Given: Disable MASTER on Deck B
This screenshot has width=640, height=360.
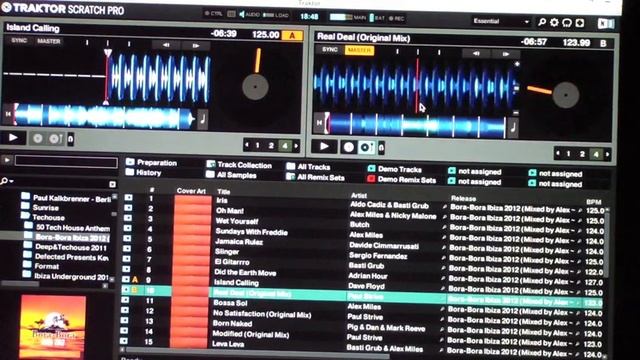Looking at the screenshot, I should point(359,50).
